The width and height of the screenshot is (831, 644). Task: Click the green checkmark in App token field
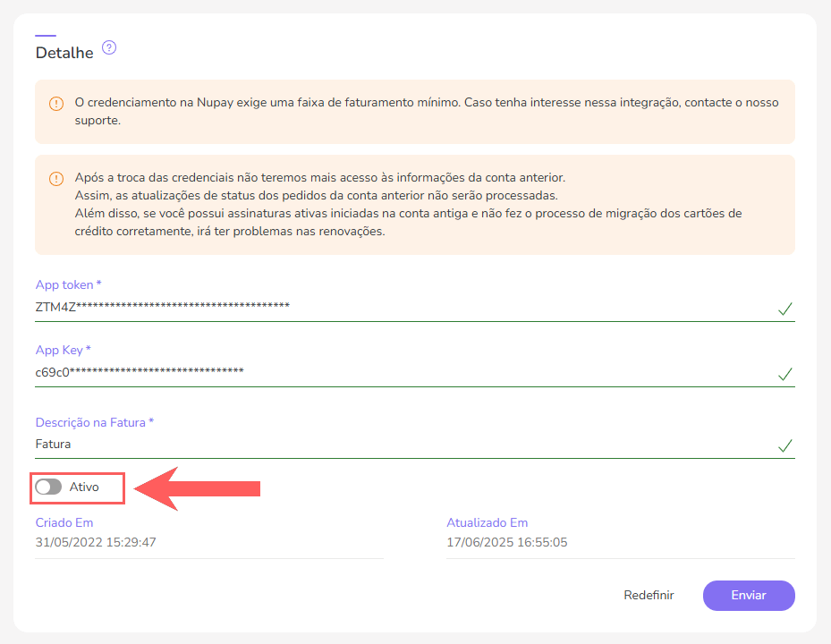(x=785, y=309)
